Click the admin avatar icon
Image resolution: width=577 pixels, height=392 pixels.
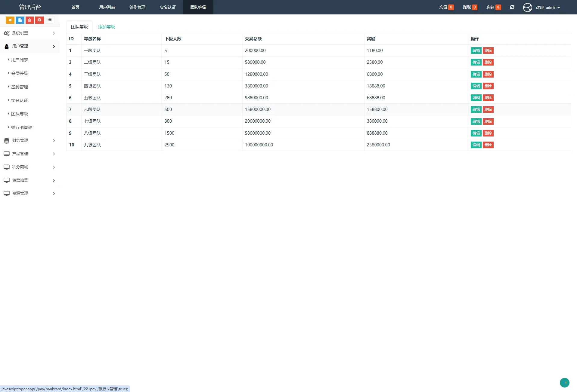pos(527,8)
